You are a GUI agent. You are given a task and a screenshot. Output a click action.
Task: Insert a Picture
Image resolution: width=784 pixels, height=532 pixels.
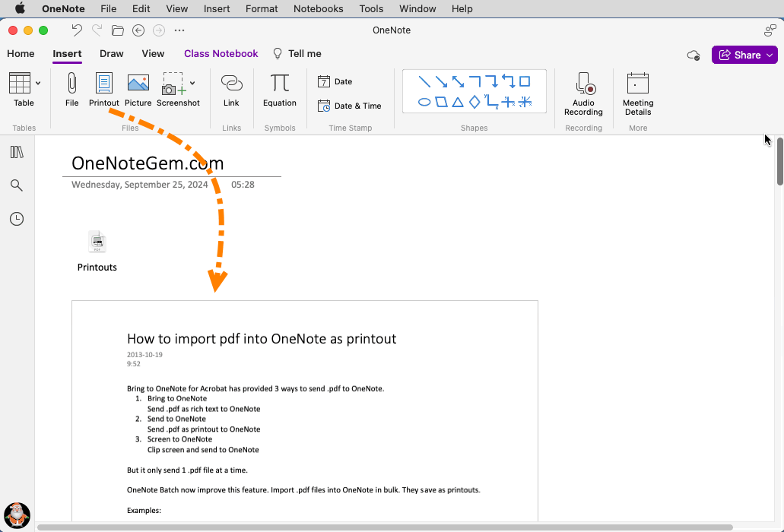(138, 90)
